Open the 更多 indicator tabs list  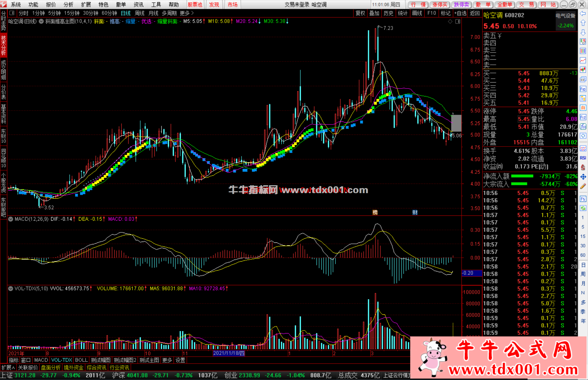(167, 360)
